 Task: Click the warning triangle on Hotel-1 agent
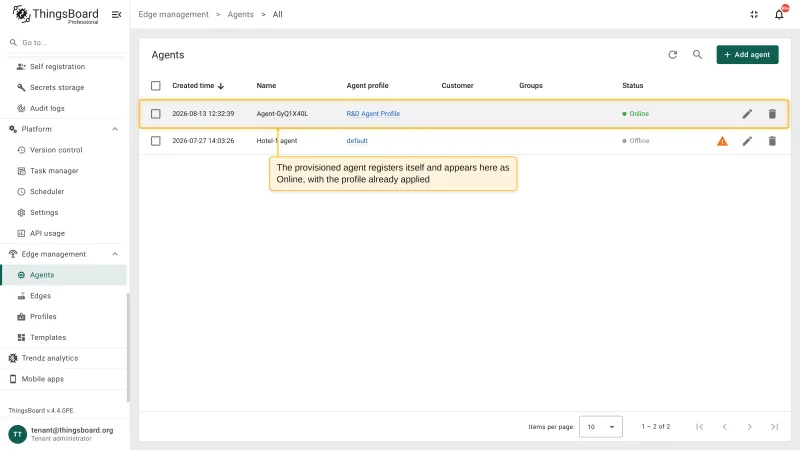pos(722,141)
